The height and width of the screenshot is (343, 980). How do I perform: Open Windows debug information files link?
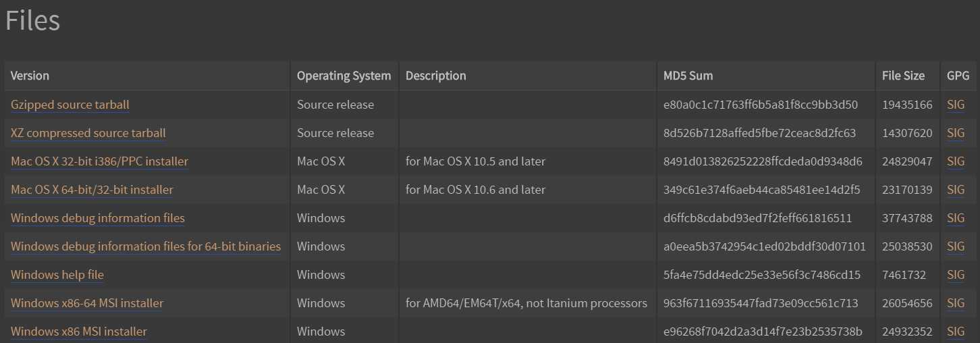[98, 218]
